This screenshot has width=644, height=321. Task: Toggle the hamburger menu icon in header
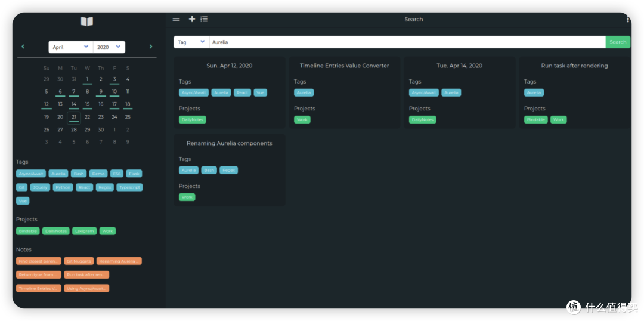pos(176,19)
